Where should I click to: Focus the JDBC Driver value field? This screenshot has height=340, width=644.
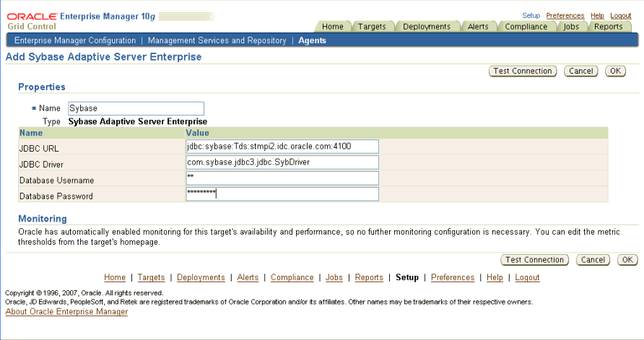(282, 162)
